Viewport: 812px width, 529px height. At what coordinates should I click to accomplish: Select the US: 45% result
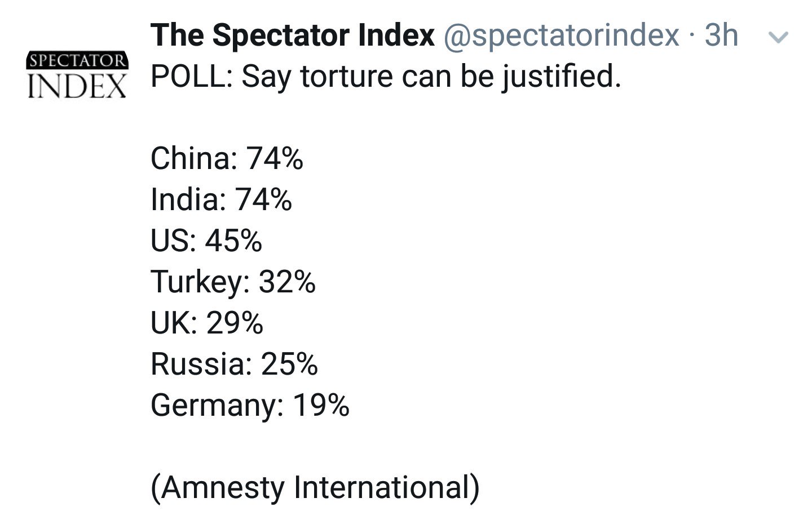[206, 240]
